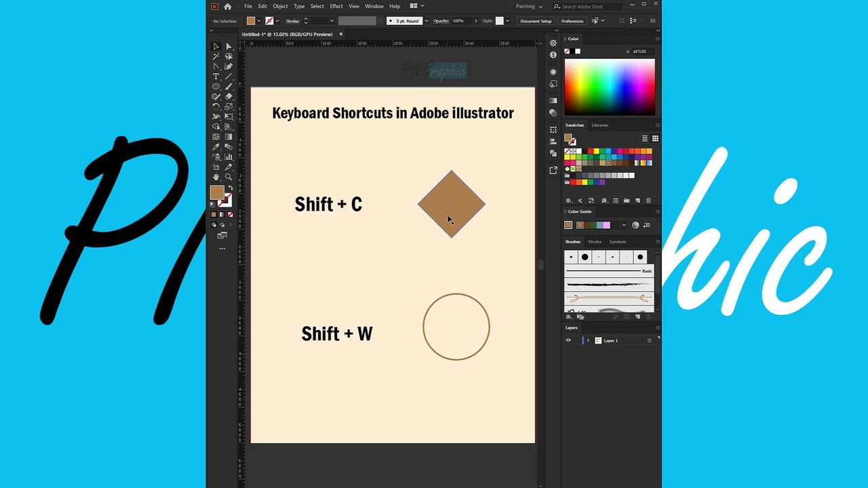Open the stroke color dropdown arrow
The height and width of the screenshot is (488, 868).
click(x=277, y=21)
